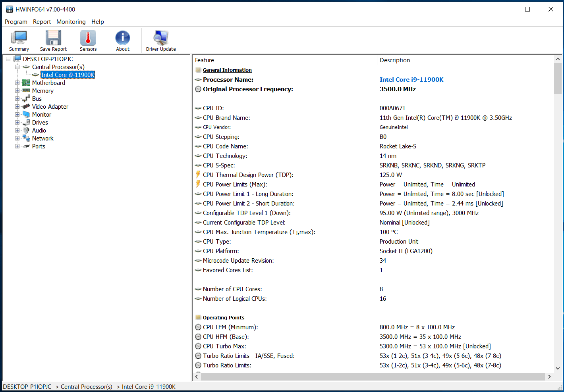Select the Audio tree item label

coord(39,130)
